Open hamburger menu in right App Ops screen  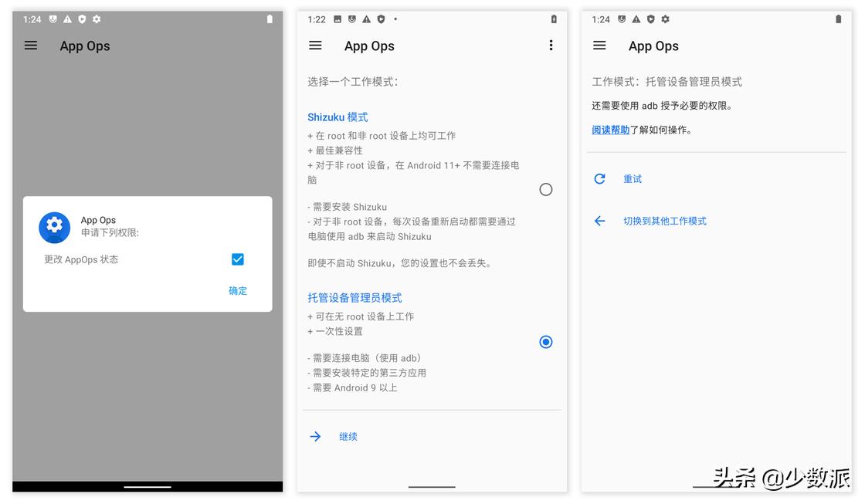click(599, 46)
